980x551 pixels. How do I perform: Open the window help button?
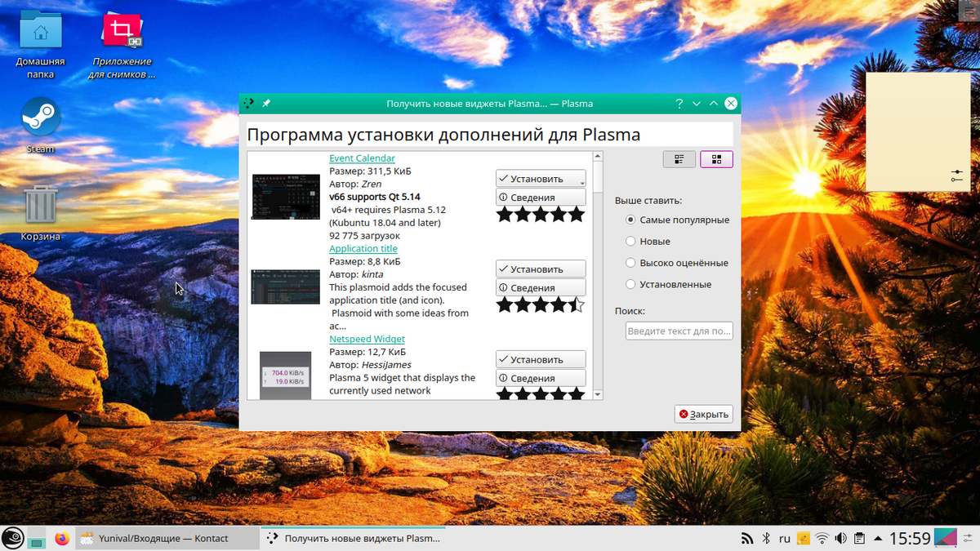[x=679, y=103]
